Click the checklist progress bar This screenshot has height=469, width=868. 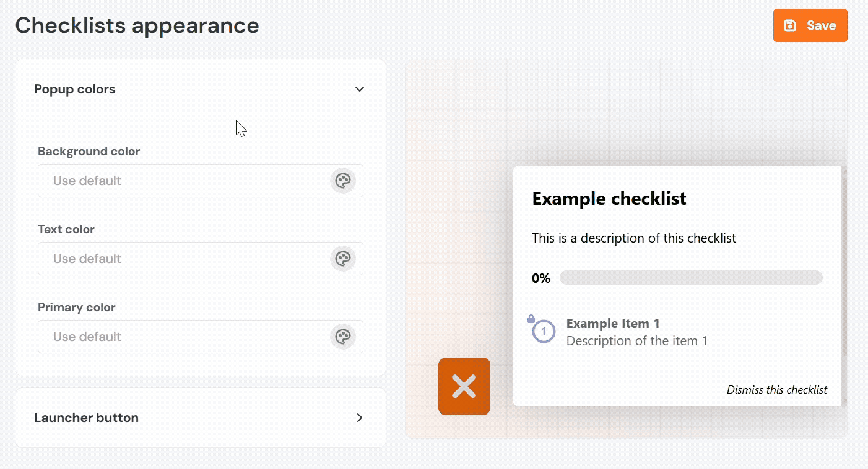(x=690, y=278)
